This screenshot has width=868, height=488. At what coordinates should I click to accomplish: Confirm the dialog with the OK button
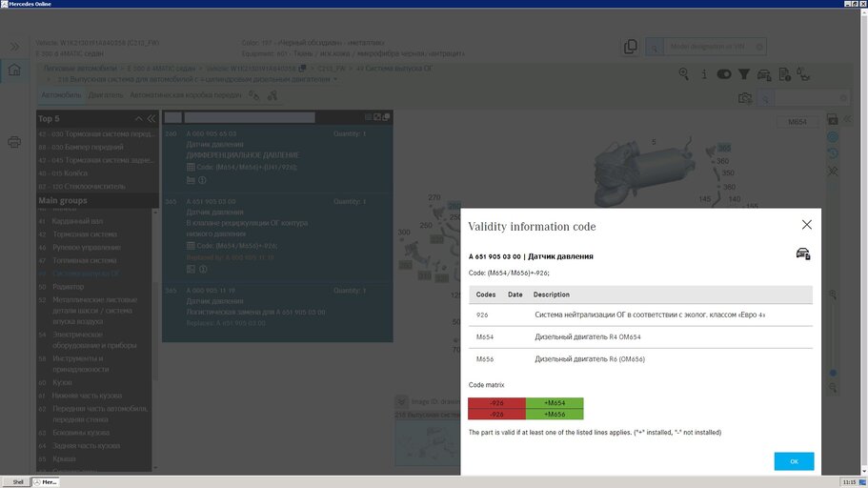click(794, 461)
